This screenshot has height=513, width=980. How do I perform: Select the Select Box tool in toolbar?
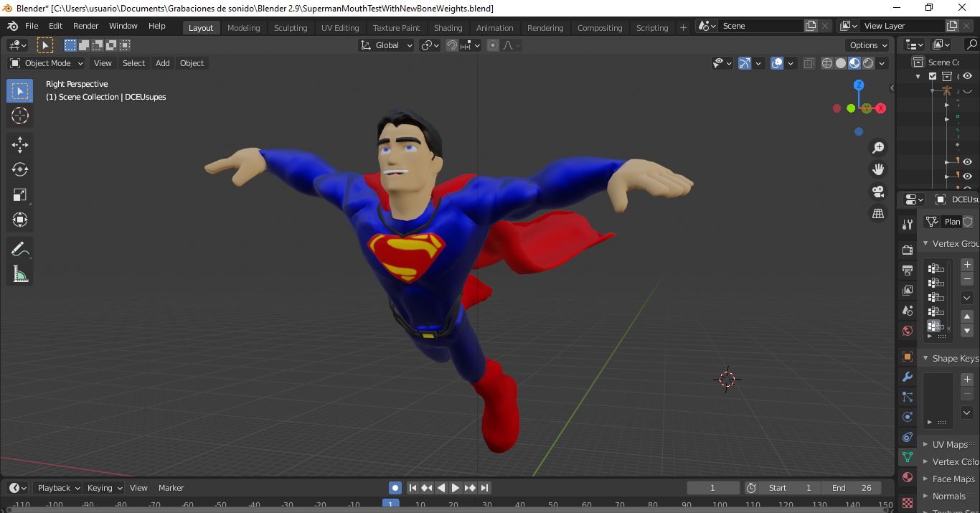[20, 91]
